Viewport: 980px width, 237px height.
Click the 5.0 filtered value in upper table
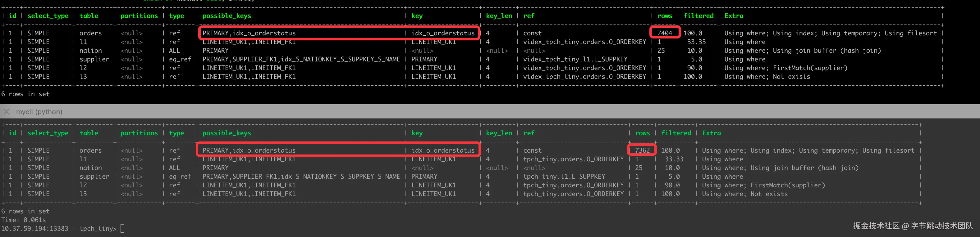pyautogui.click(x=696, y=59)
